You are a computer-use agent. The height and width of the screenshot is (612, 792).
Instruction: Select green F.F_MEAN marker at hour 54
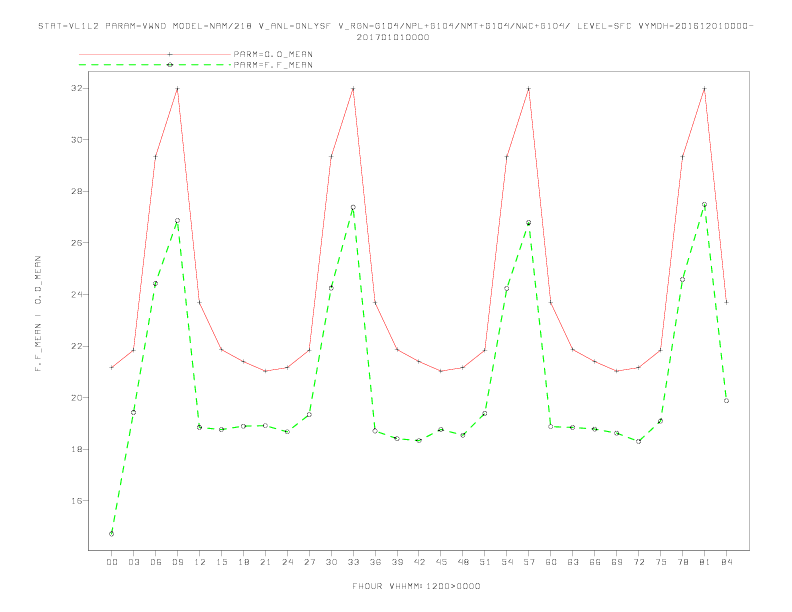pyautogui.click(x=507, y=289)
